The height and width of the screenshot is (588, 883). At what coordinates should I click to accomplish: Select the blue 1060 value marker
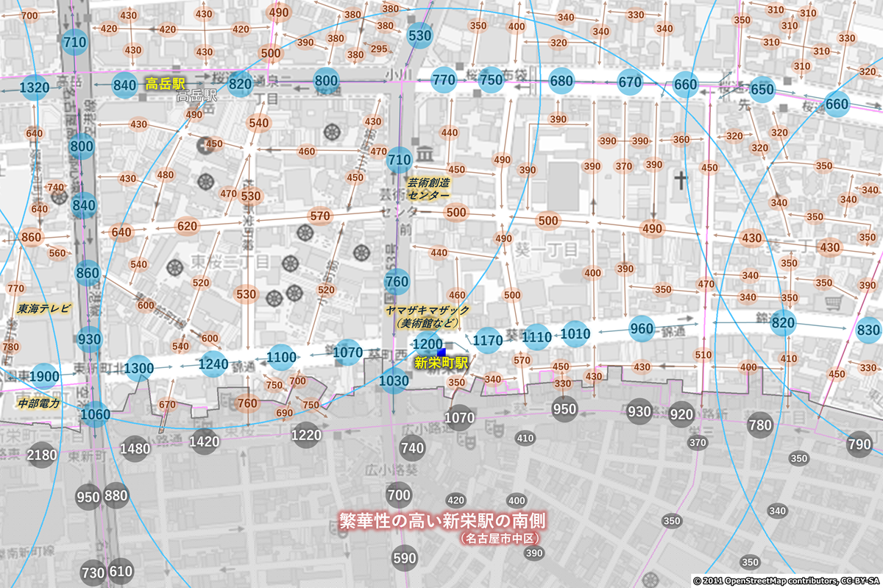pos(95,415)
